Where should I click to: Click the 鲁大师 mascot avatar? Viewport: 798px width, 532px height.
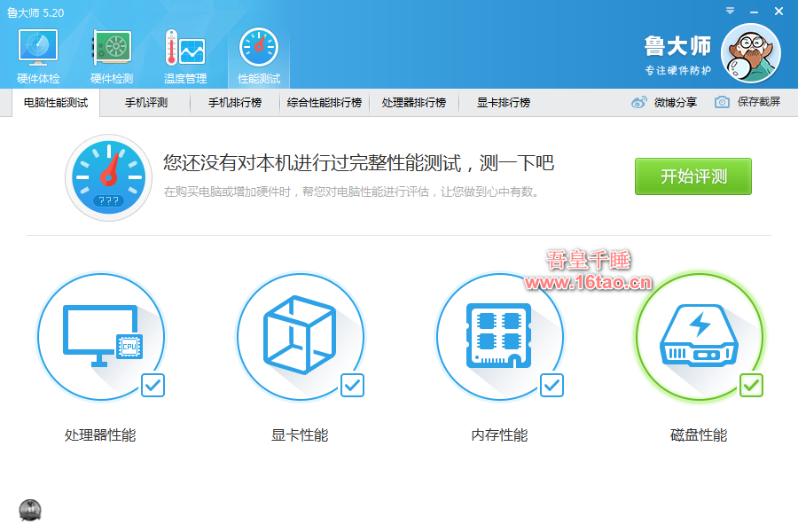coord(750,53)
